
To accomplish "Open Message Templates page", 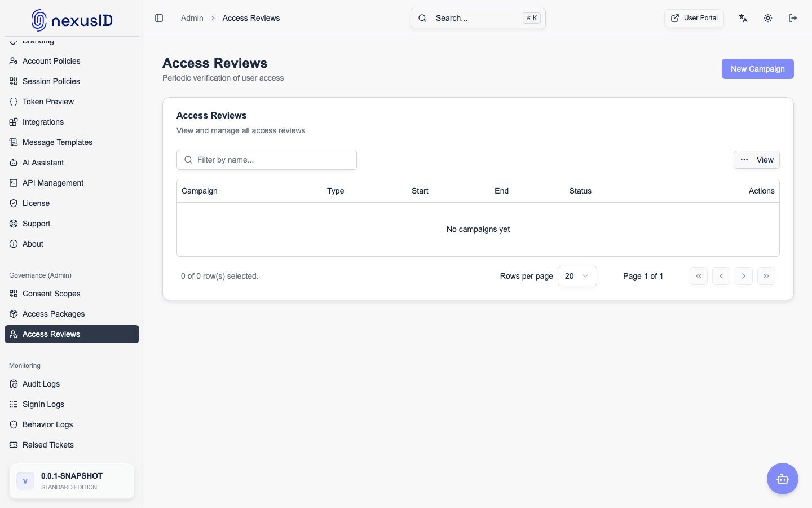I will click(x=72, y=142).
